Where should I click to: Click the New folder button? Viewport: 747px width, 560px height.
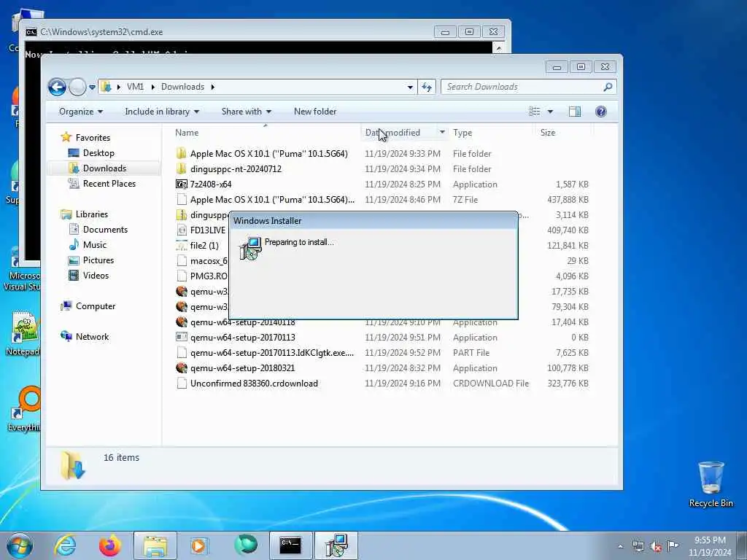315,112
